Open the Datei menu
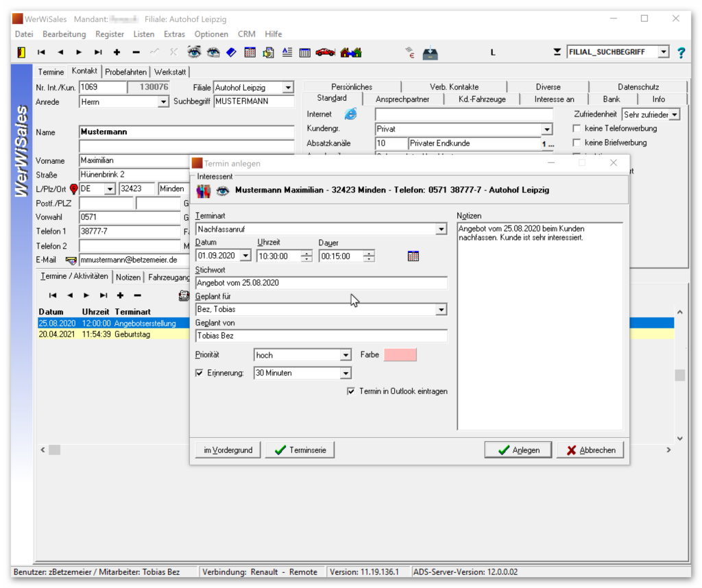This screenshot has width=702, height=588. 24,34
